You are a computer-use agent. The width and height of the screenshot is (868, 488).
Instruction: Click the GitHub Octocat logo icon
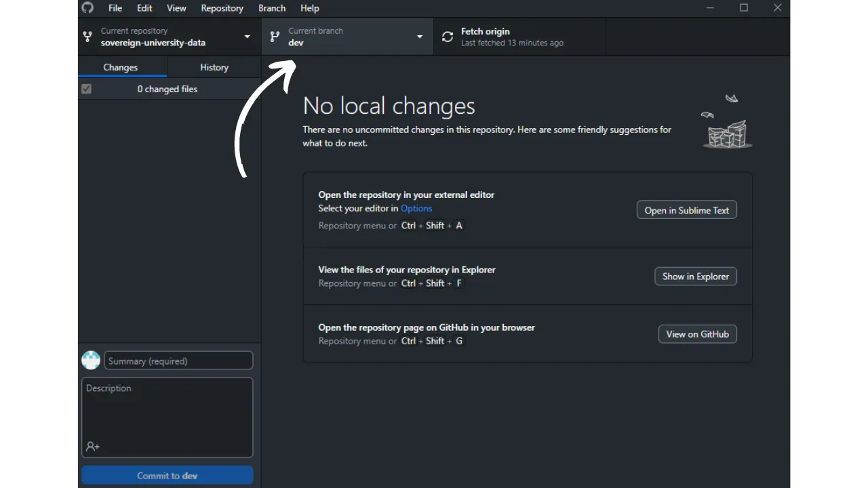pyautogui.click(x=87, y=8)
